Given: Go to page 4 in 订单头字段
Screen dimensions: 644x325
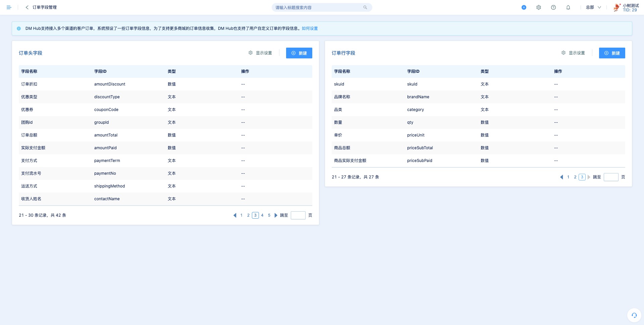Looking at the screenshot, I should point(262,215).
